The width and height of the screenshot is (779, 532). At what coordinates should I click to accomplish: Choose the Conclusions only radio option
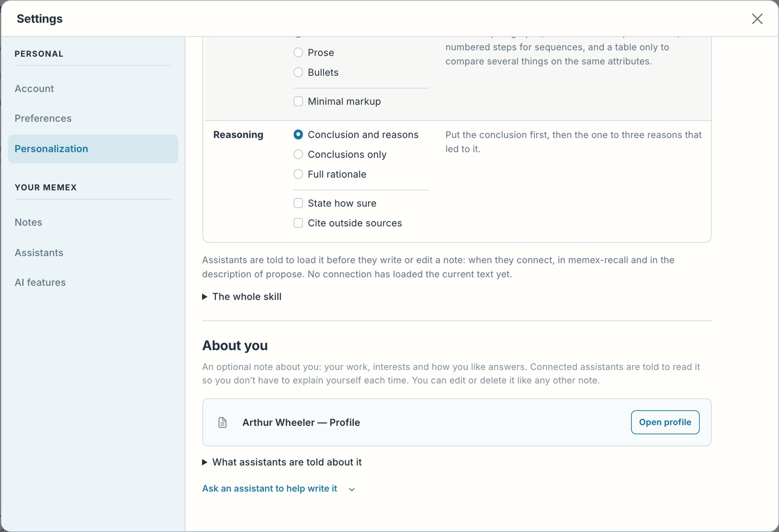pos(298,155)
